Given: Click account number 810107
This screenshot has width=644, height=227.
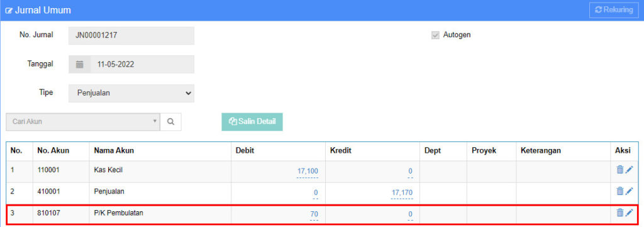Looking at the screenshot, I should click(48, 213).
